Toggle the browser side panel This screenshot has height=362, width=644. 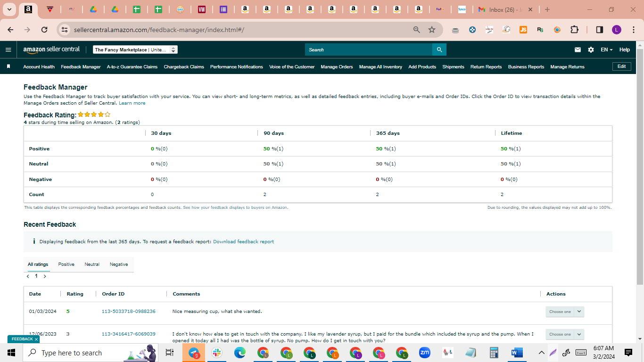pos(599,30)
